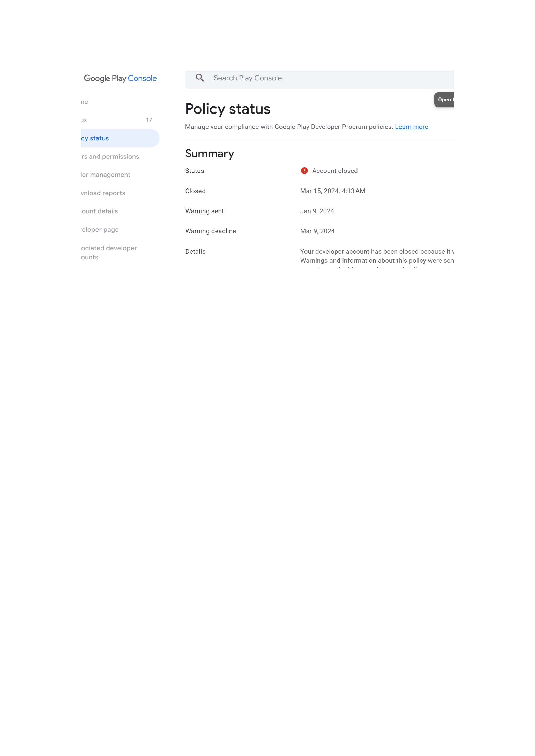535x756 pixels.
Task: Toggle the Summary section visibility
Action: click(x=210, y=153)
